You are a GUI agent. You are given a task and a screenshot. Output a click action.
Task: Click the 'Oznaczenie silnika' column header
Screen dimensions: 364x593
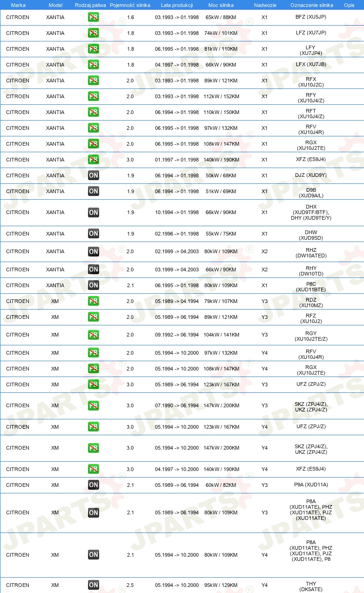tap(311, 5)
